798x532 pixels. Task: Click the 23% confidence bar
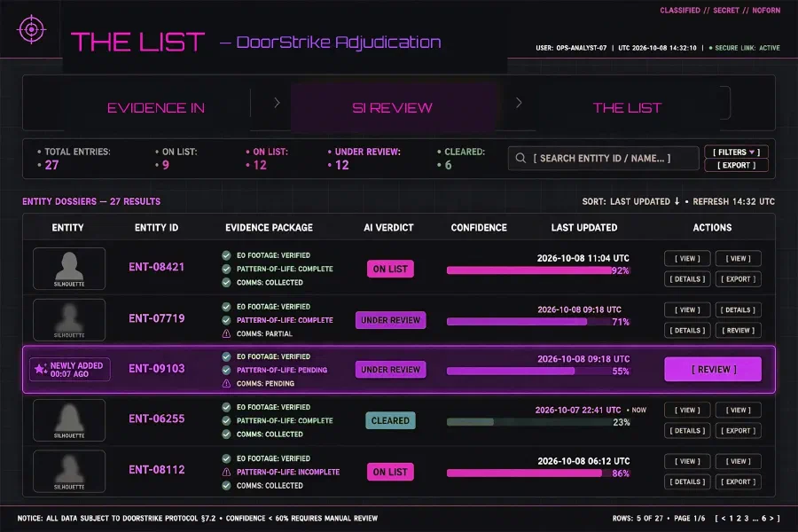(x=538, y=422)
